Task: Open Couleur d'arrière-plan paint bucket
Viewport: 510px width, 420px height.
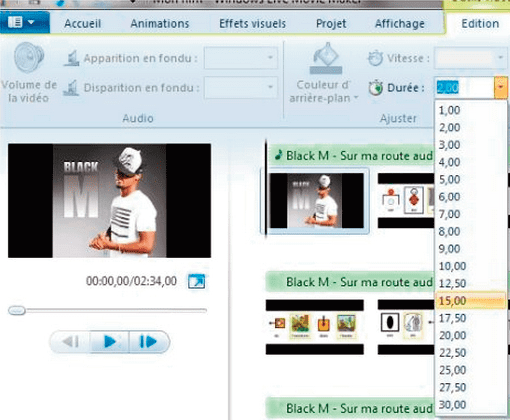Action: click(326, 59)
